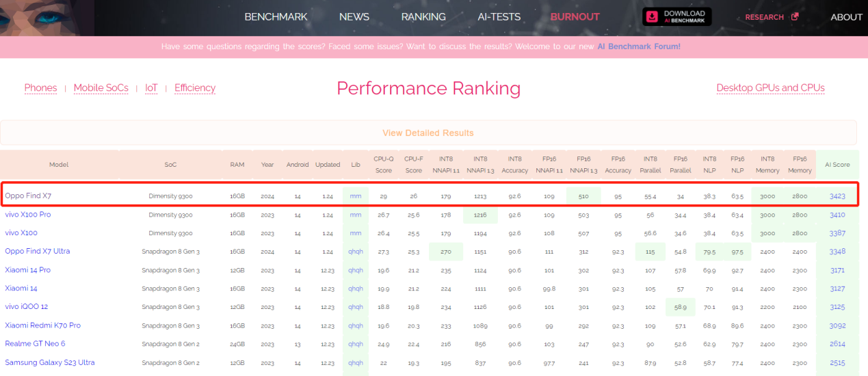Screen dimensions: 868x376
Task: Open the AI-Tests menu item
Action: 498,16
